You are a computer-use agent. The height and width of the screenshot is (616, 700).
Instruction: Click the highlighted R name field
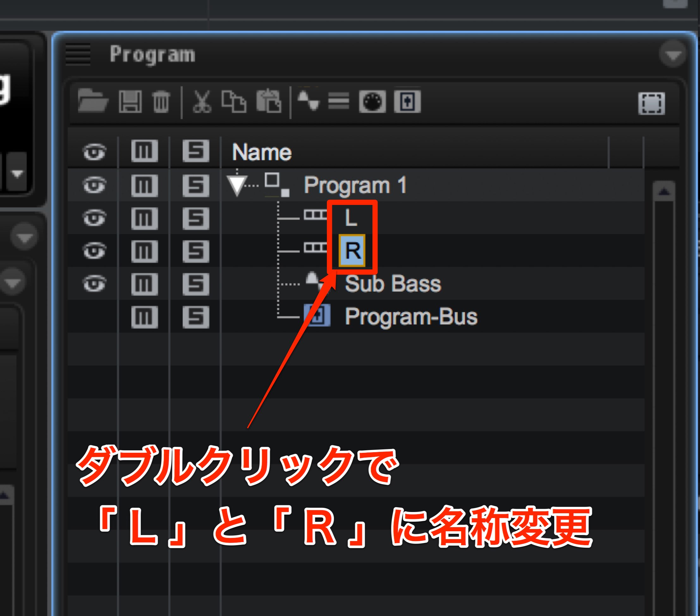[352, 250]
